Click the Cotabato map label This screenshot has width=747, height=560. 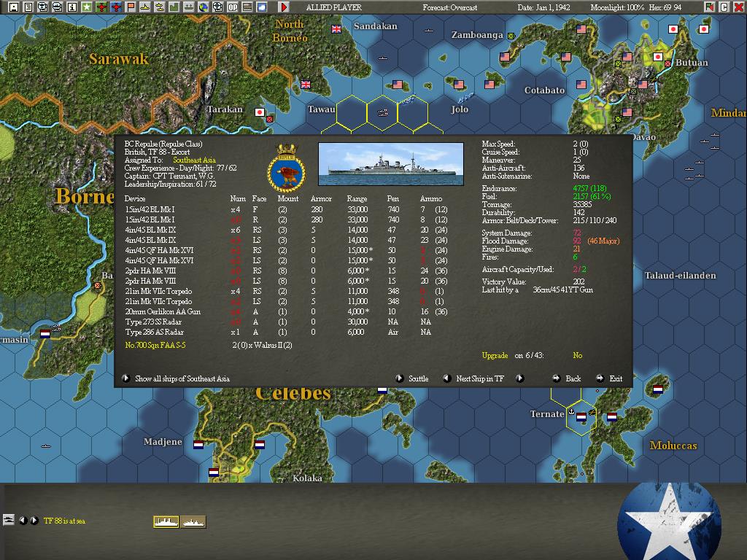pos(544,90)
